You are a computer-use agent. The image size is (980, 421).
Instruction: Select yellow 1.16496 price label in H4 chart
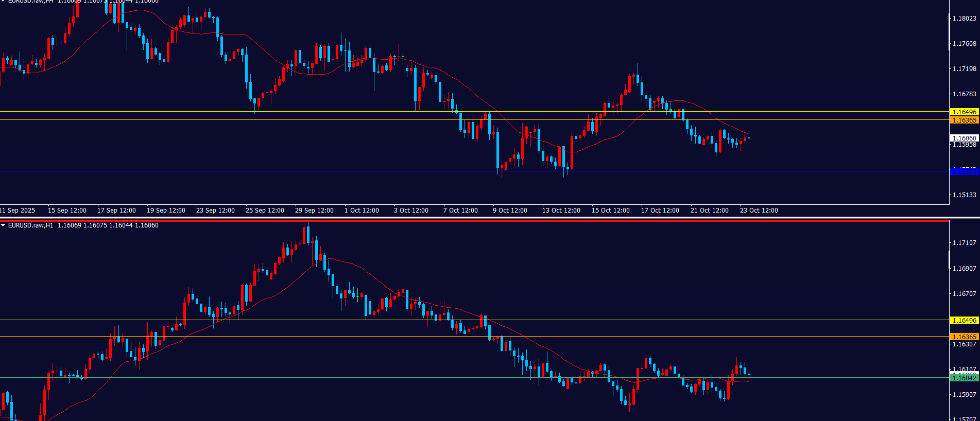click(x=964, y=112)
